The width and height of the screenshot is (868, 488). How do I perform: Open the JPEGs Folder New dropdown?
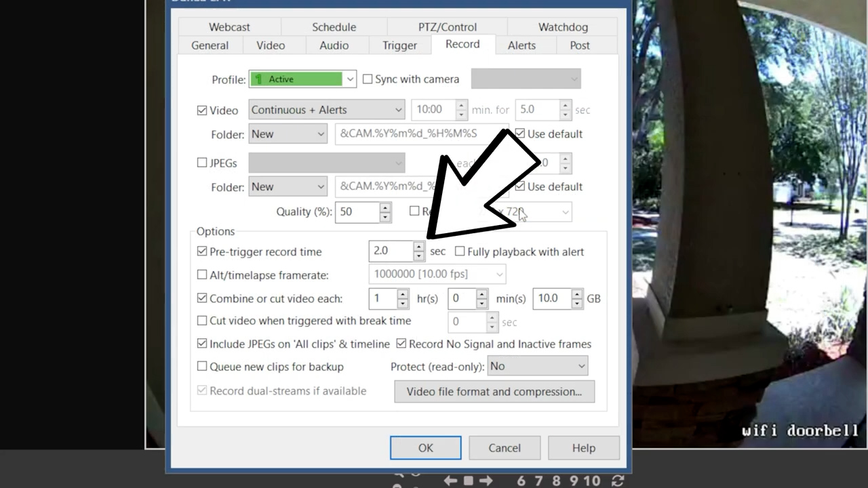[x=288, y=187]
